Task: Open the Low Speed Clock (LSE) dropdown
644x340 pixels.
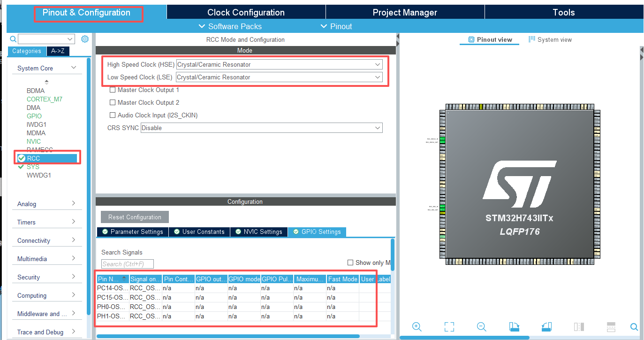Action: 279,77
